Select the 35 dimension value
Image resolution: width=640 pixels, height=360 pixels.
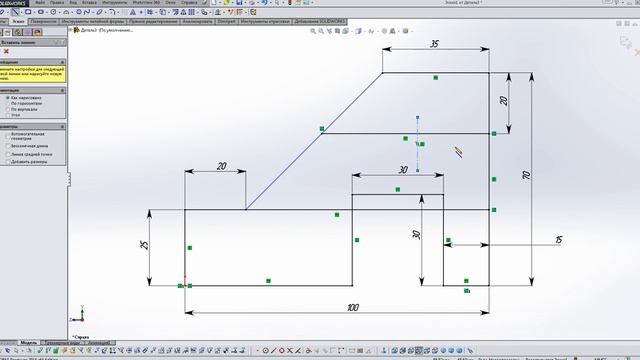tap(434, 44)
